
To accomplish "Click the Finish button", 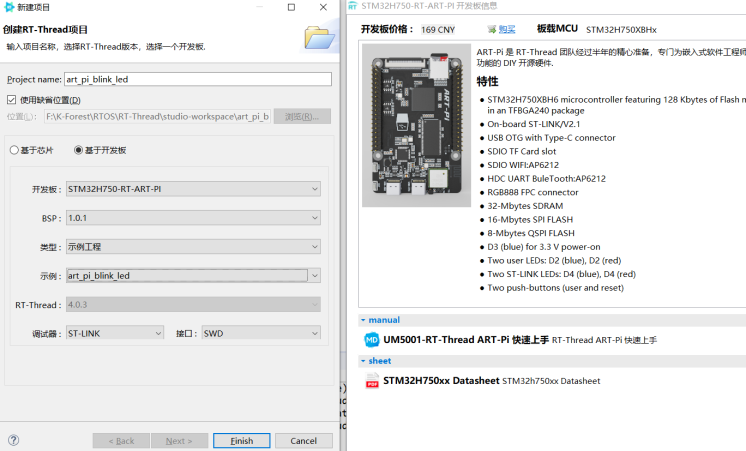I will (242, 441).
